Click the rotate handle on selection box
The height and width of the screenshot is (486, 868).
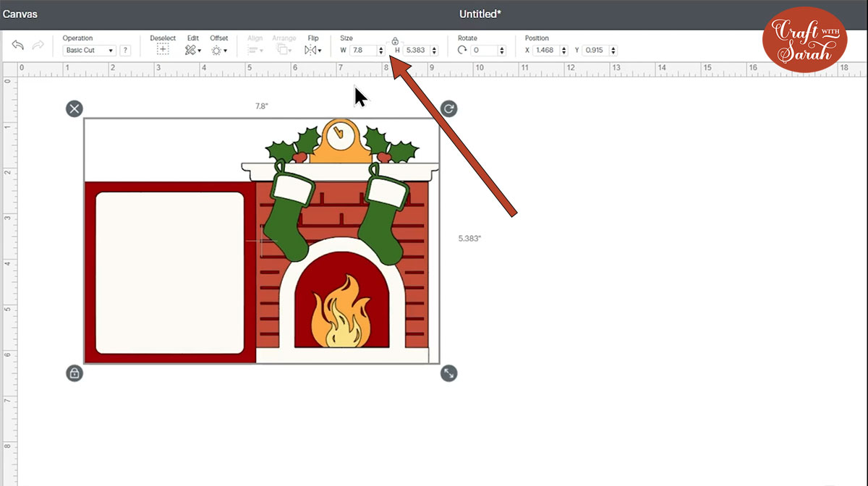point(448,108)
